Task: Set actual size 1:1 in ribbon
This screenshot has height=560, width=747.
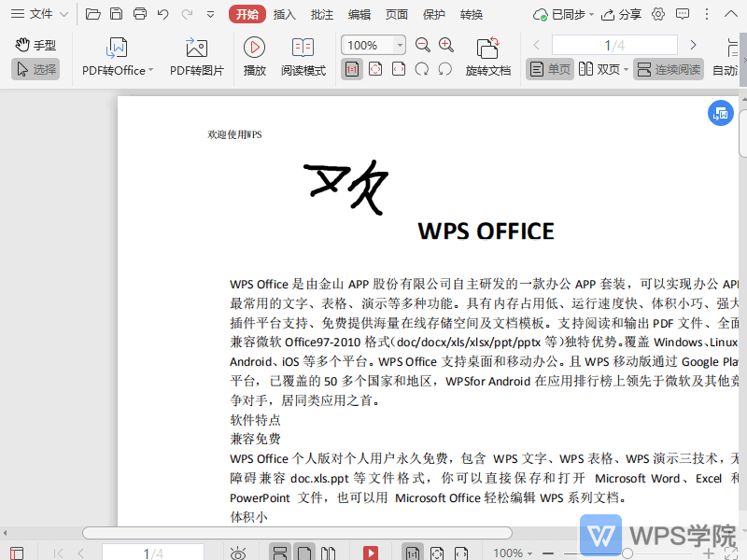Action: coord(352,69)
